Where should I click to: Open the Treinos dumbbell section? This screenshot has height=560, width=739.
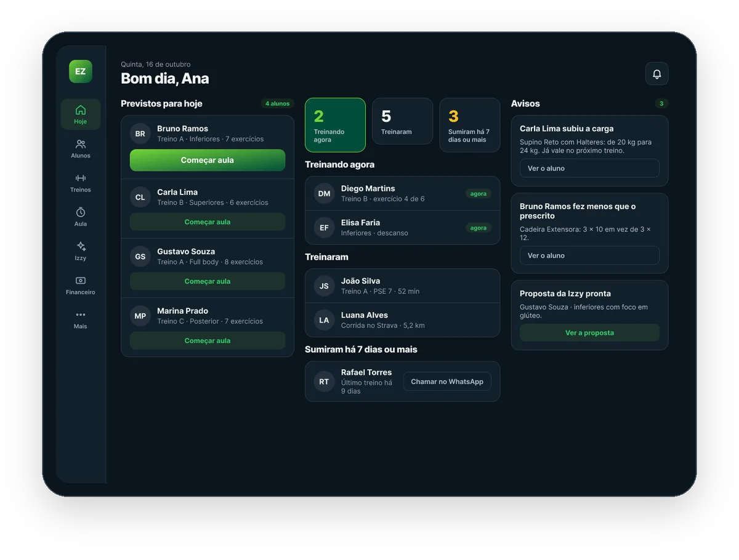tap(80, 183)
